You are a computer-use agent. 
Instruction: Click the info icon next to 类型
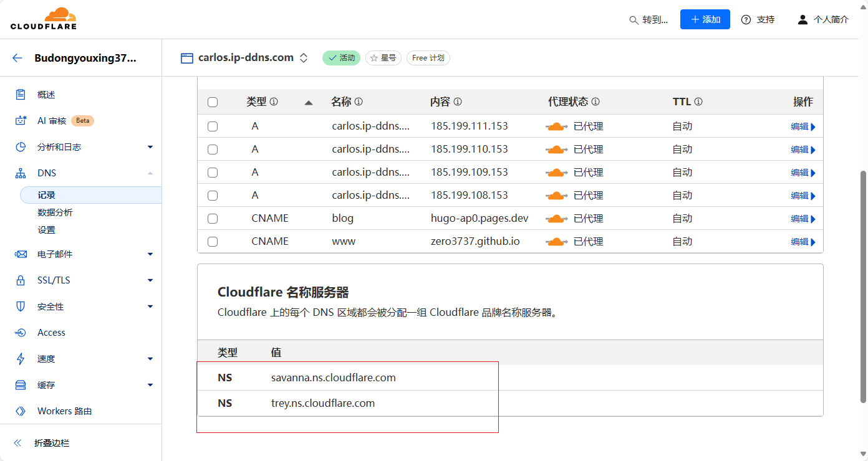(x=274, y=102)
